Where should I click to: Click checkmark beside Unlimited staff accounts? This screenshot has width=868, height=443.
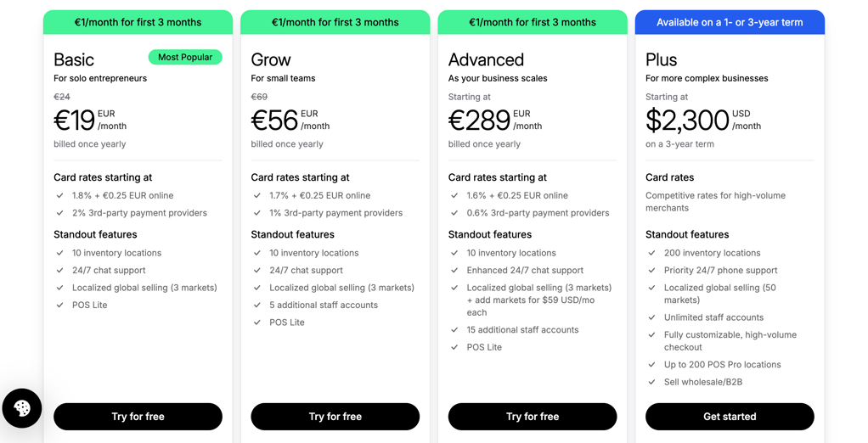[652, 317]
